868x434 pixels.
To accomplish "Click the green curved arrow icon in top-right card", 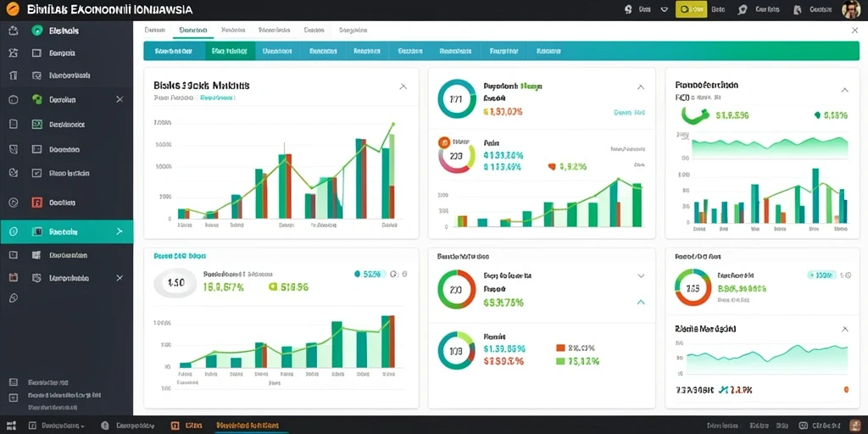I will (x=695, y=114).
